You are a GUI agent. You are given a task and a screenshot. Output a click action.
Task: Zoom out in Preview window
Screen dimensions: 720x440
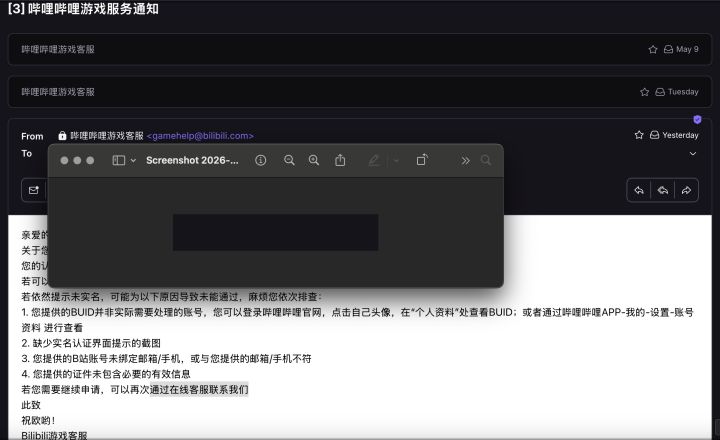(x=289, y=160)
